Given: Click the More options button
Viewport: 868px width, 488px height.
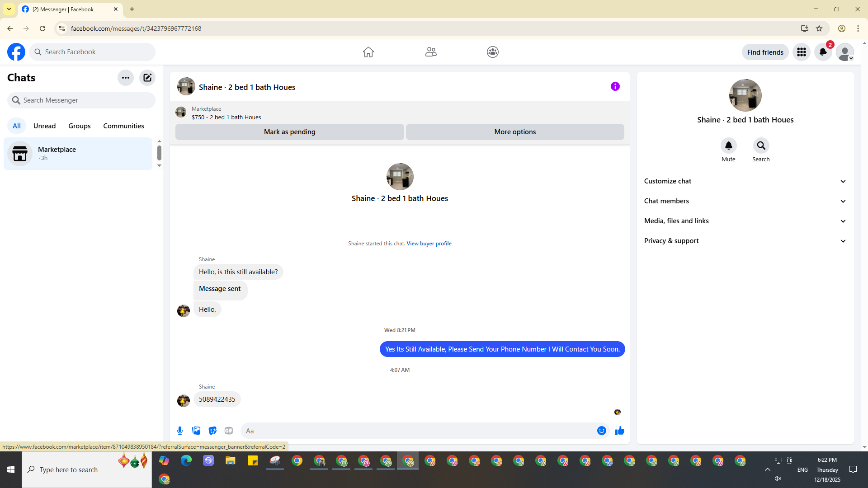Looking at the screenshot, I should [515, 132].
